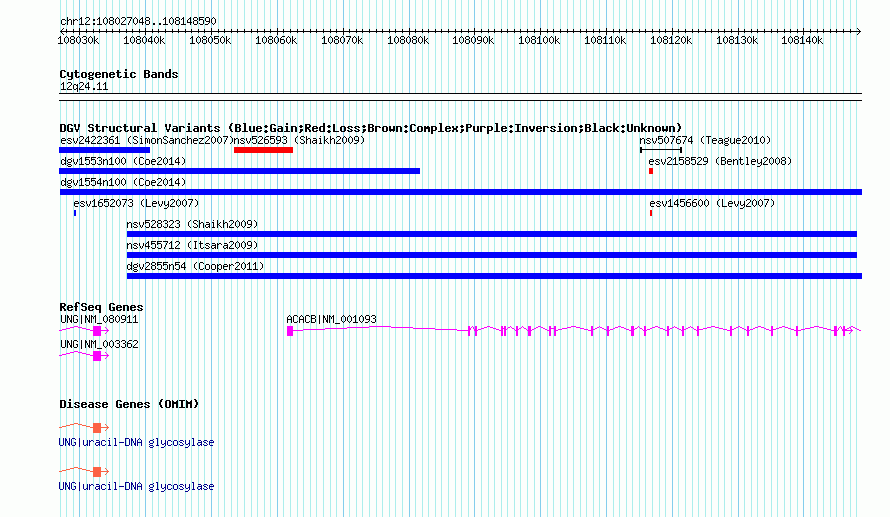Viewport: 890px width, 517px height.
Task: Click the Cytogenetic Bands track title
Action: (119, 74)
